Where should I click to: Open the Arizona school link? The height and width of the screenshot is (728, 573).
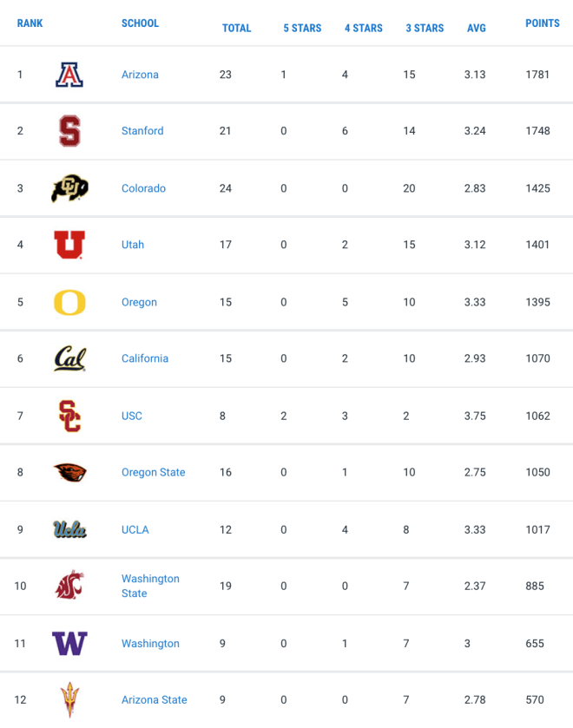point(140,75)
